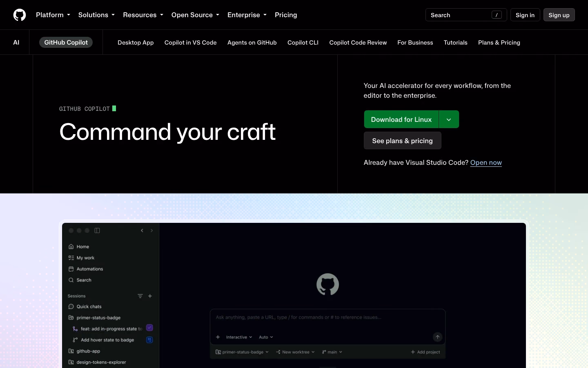Click the See plans & pricing button
This screenshot has width=588, height=368.
(x=403, y=141)
